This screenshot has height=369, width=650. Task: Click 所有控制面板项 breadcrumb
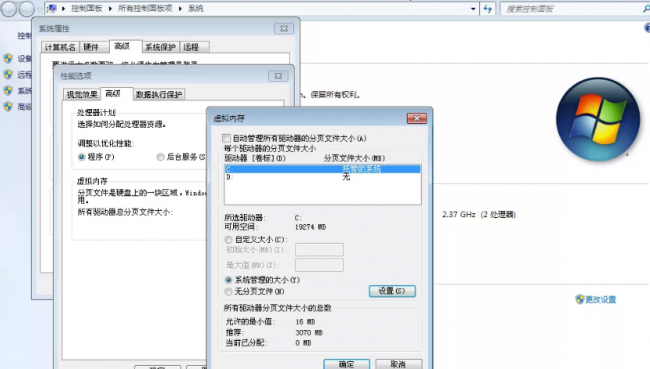pos(145,8)
